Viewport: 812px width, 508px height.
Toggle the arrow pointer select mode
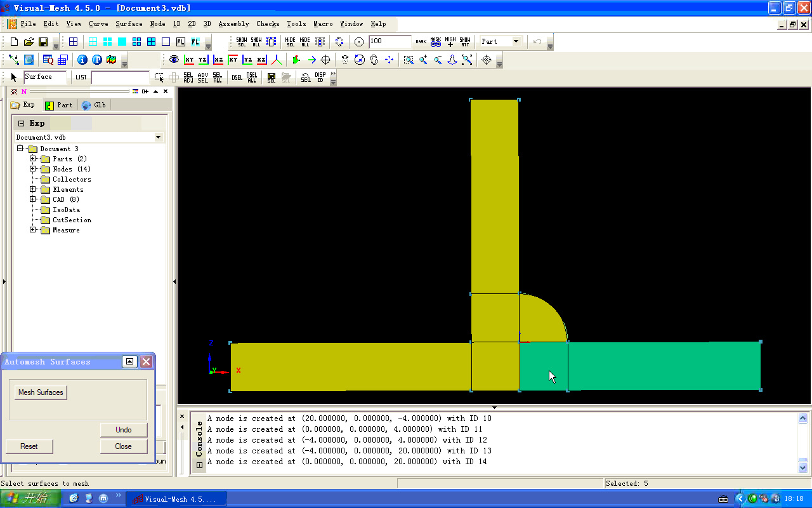pos(14,77)
